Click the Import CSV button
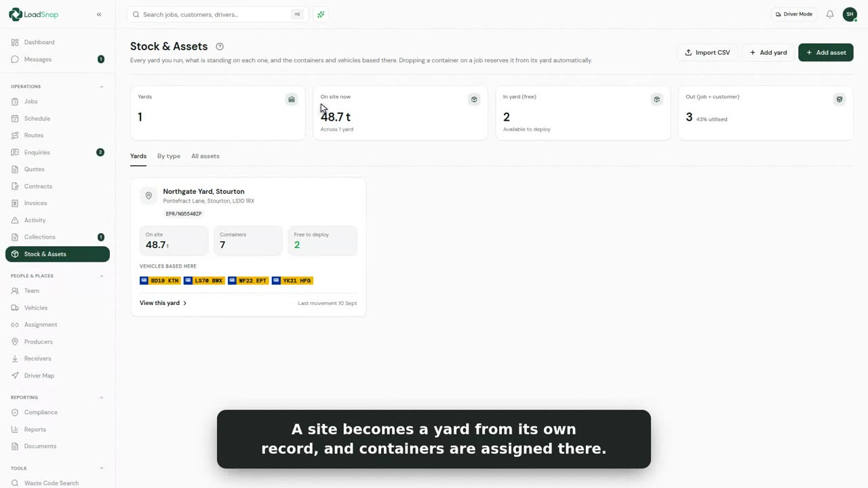868x488 pixels. click(707, 52)
